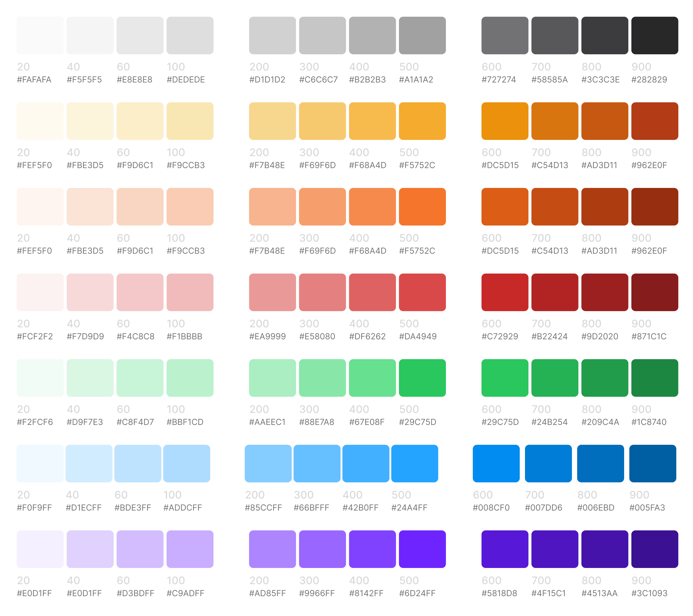This screenshot has width=693, height=616.
Task: Pick the near-black swatch #282829
Action: [655, 35]
